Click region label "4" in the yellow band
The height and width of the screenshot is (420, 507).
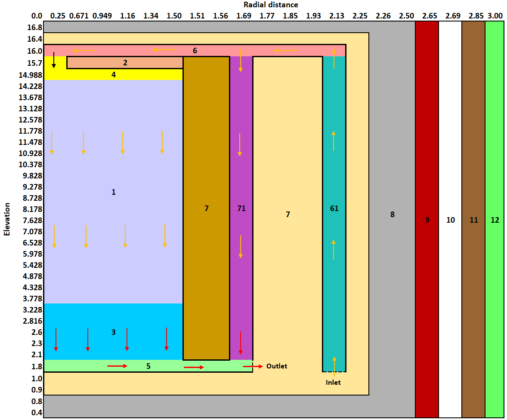(x=114, y=75)
